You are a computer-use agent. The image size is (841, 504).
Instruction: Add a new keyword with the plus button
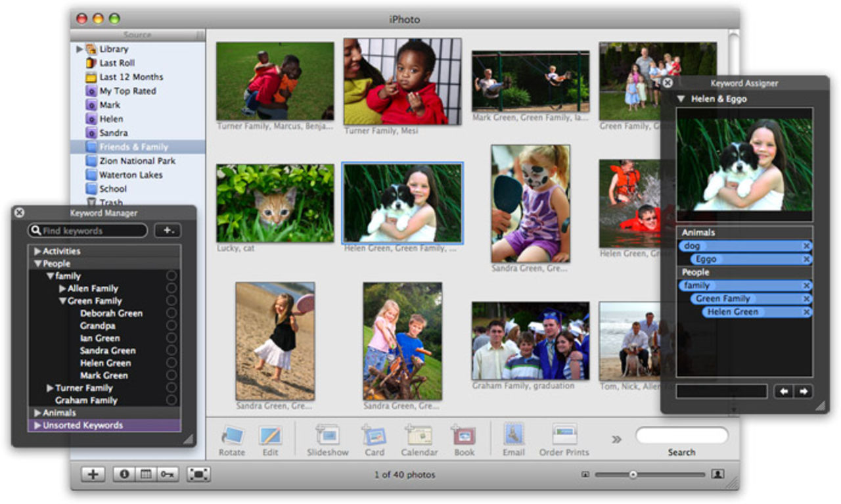tap(168, 231)
